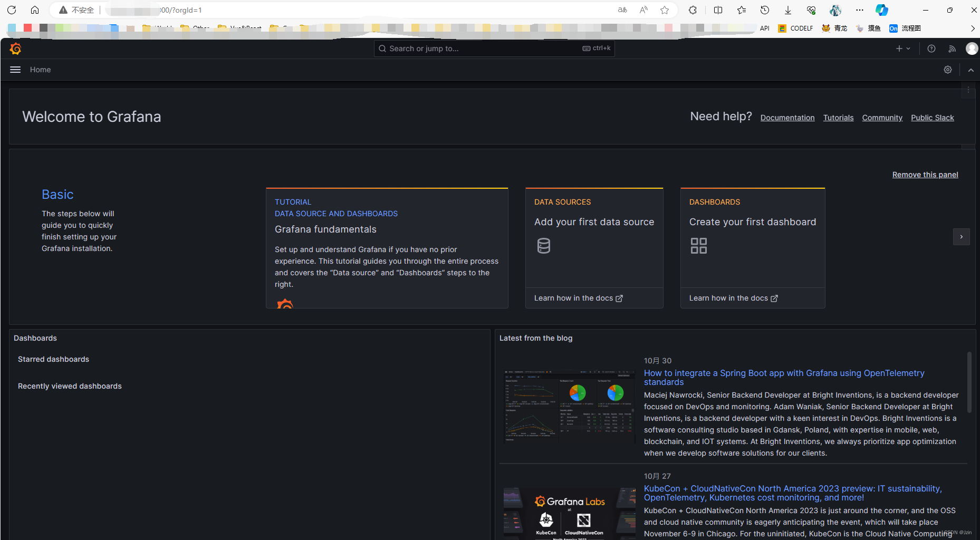Click the blog panel scrollbar
Screen dimensions: 980x540
(x=969, y=382)
